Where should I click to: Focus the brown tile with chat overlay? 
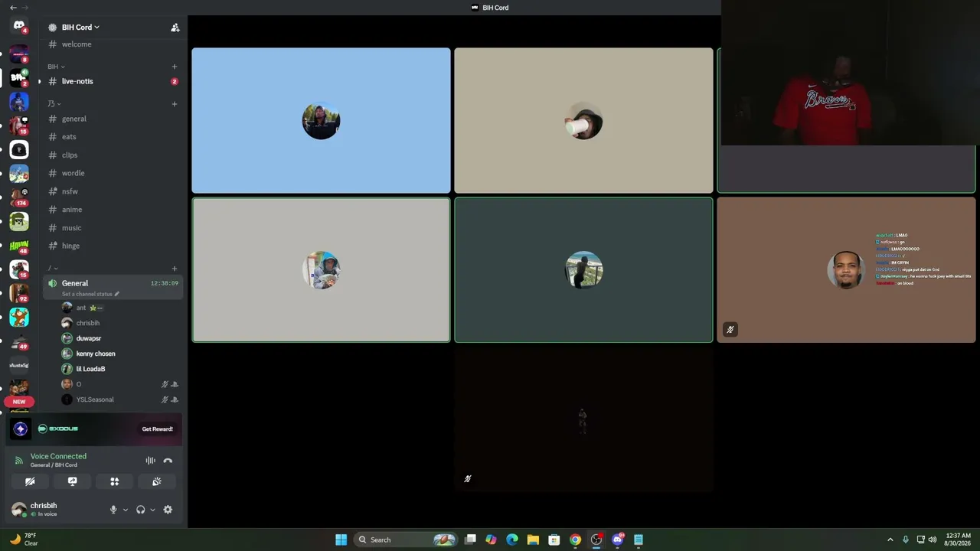pyautogui.click(x=846, y=269)
